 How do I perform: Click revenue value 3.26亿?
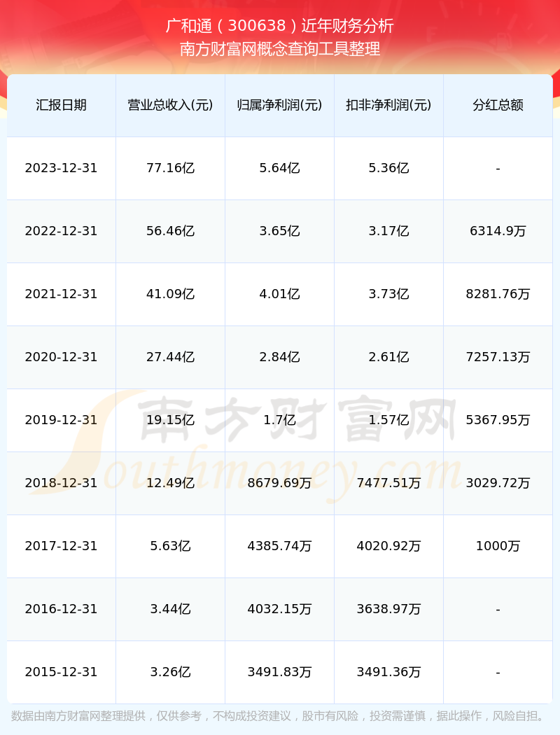pos(171,672)
